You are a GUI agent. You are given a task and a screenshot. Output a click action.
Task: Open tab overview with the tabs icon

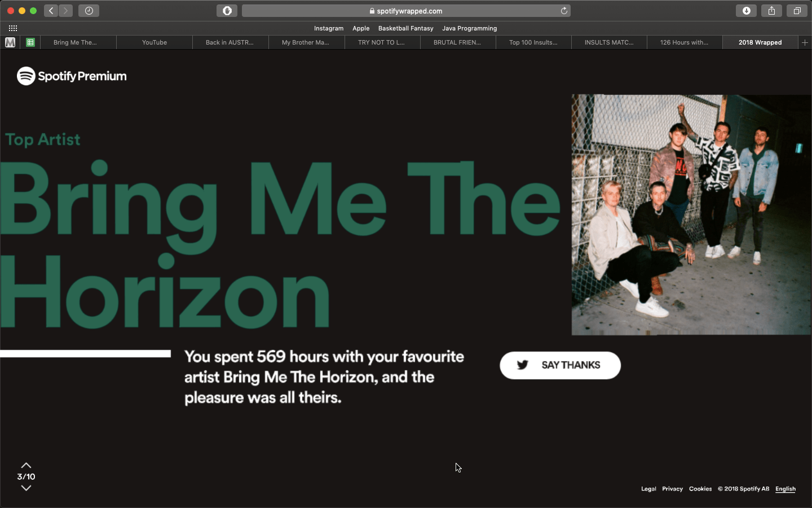pyautogui.click(x=797, y=10)
